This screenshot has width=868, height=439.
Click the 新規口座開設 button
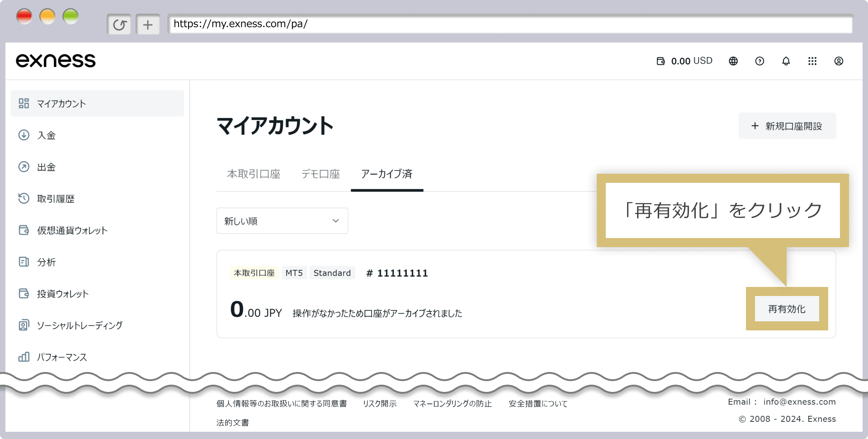click(787, 126)
